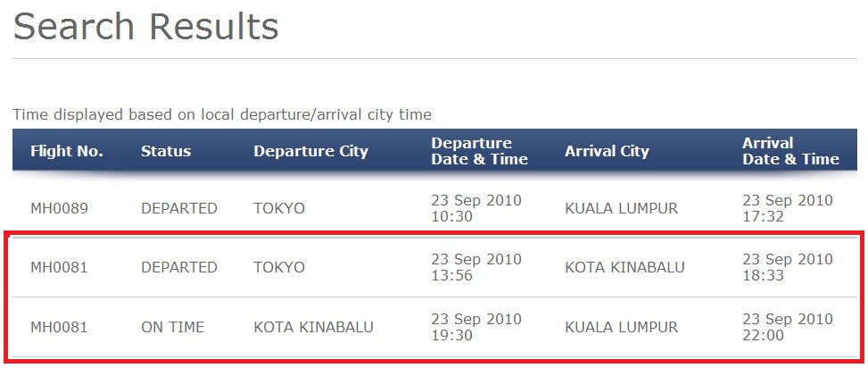Select flight number MH0089

[x=59, y=209]
